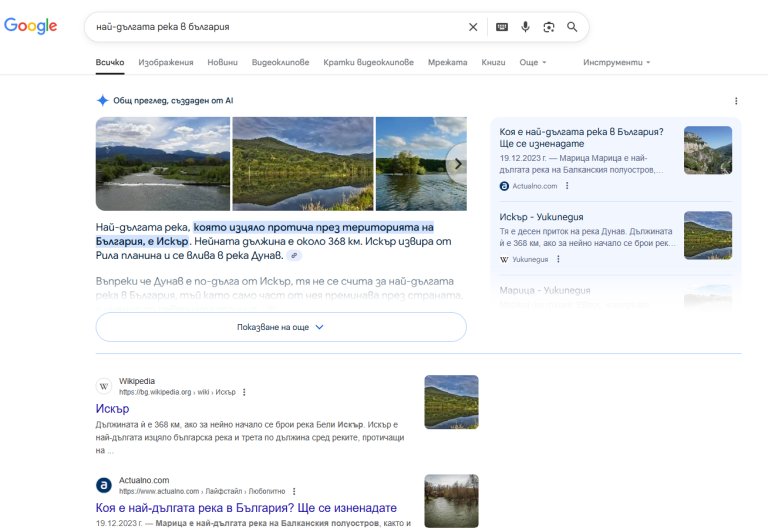Viewport: 768px width, 529px height.
Task: Open Google Lens image search
Action: pyautogui.click(x=548, y=27)
